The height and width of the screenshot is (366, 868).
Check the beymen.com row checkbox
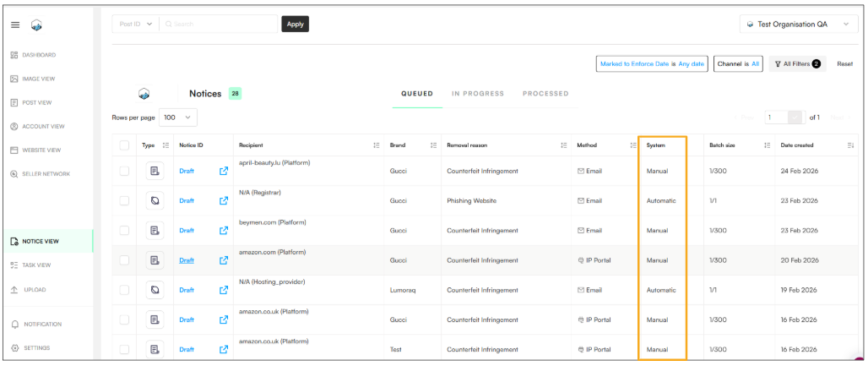[124, 230]
